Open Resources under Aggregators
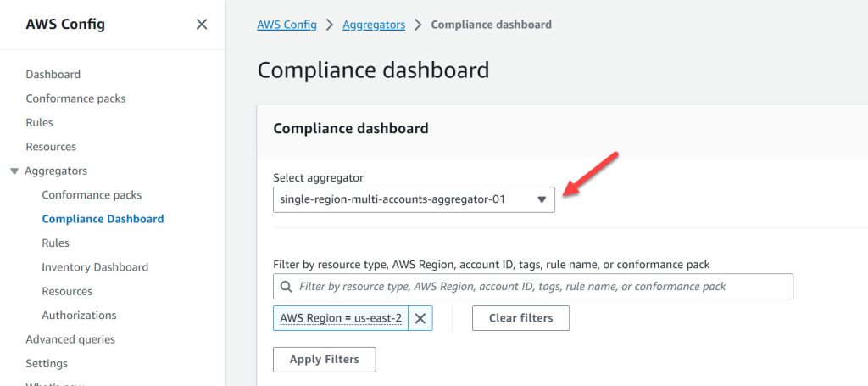 pos(67,291)
